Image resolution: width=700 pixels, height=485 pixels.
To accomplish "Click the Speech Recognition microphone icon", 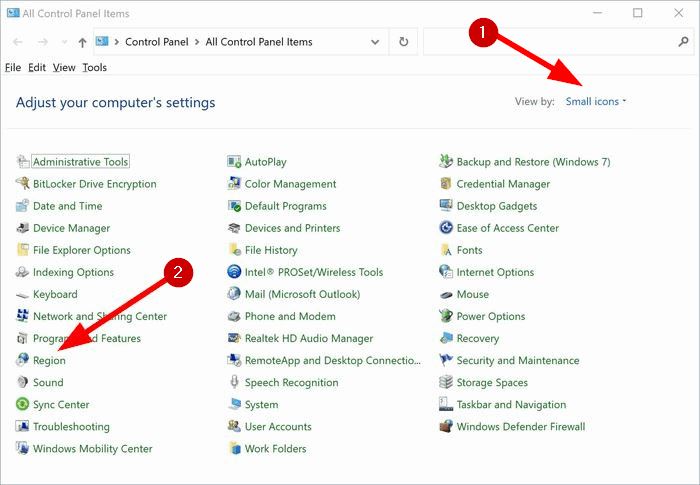I will click(234, 382).
